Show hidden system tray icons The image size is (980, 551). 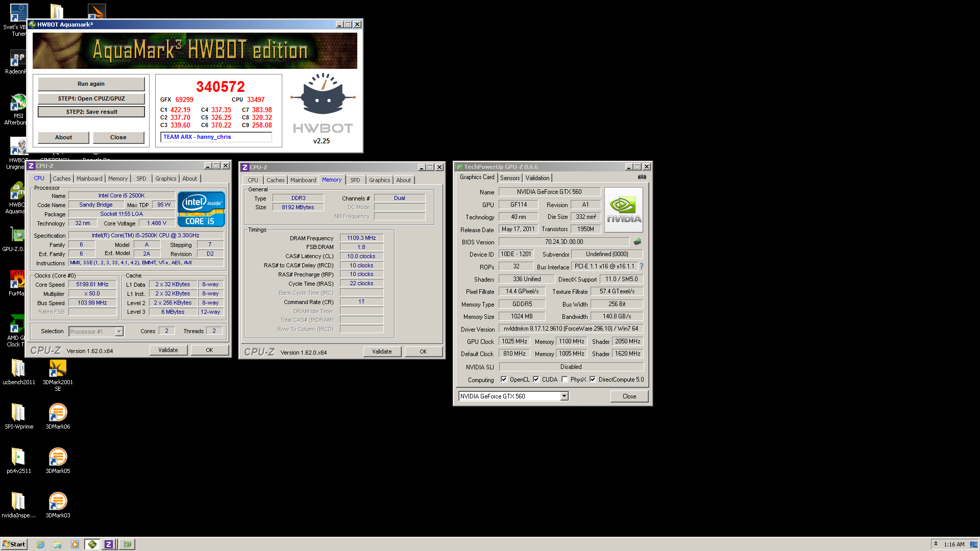936,544
